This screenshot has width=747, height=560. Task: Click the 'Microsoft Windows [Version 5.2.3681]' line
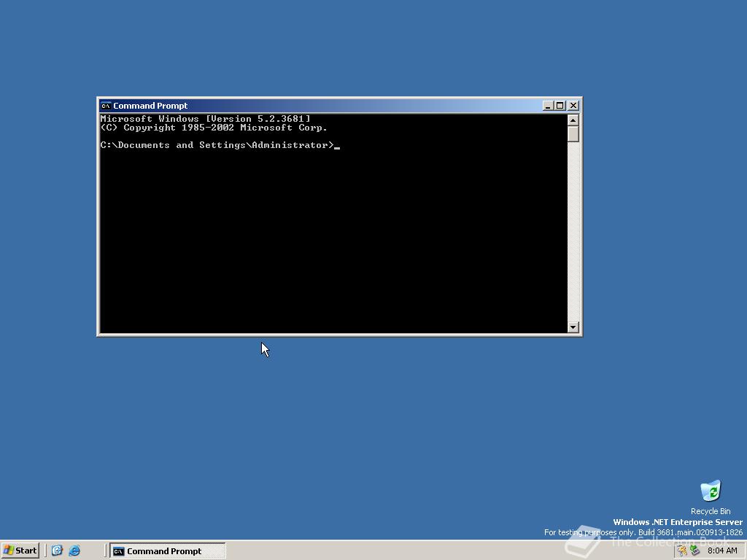pos(205,119)
